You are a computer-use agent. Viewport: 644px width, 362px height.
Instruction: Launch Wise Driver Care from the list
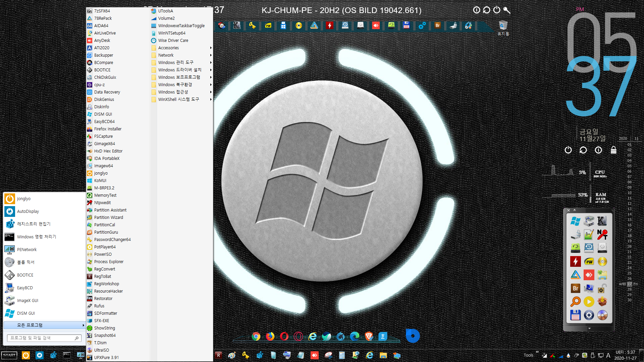click(181, 41)
